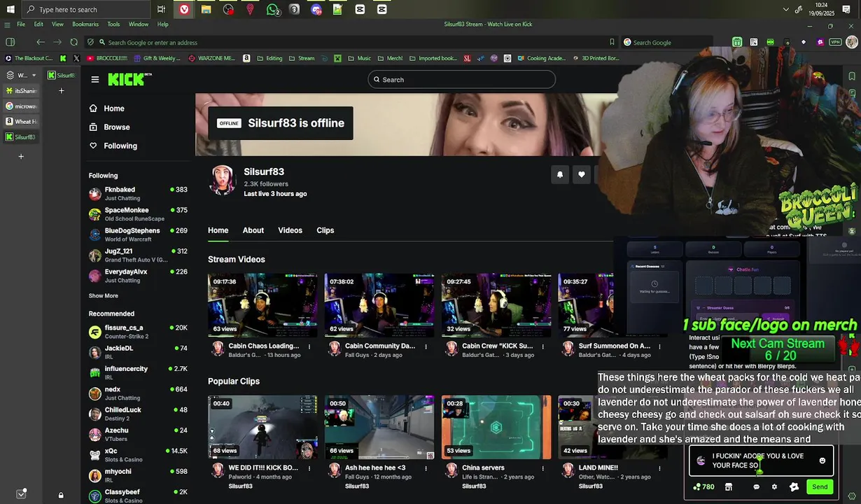This screenshot has height=504, width=861.
Task: Open the File menu
Action: click(x=21, y=24)
